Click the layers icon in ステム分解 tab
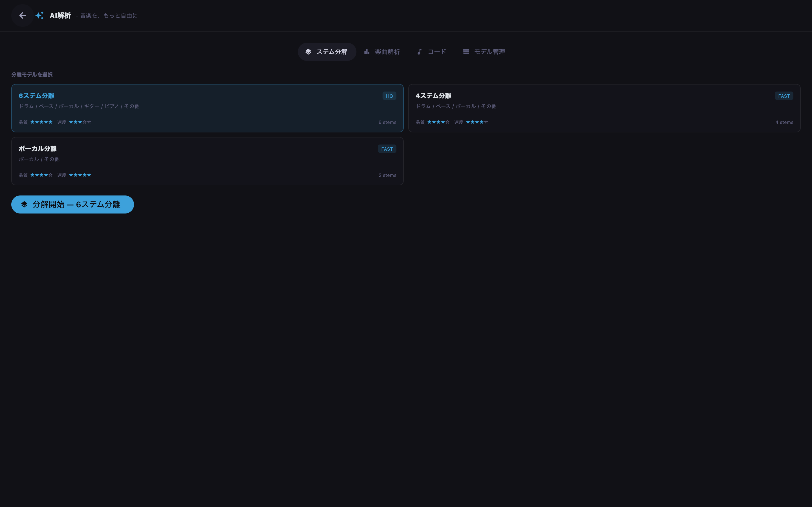Viewport: 812px width, 507px height. (x=308, y=52)
